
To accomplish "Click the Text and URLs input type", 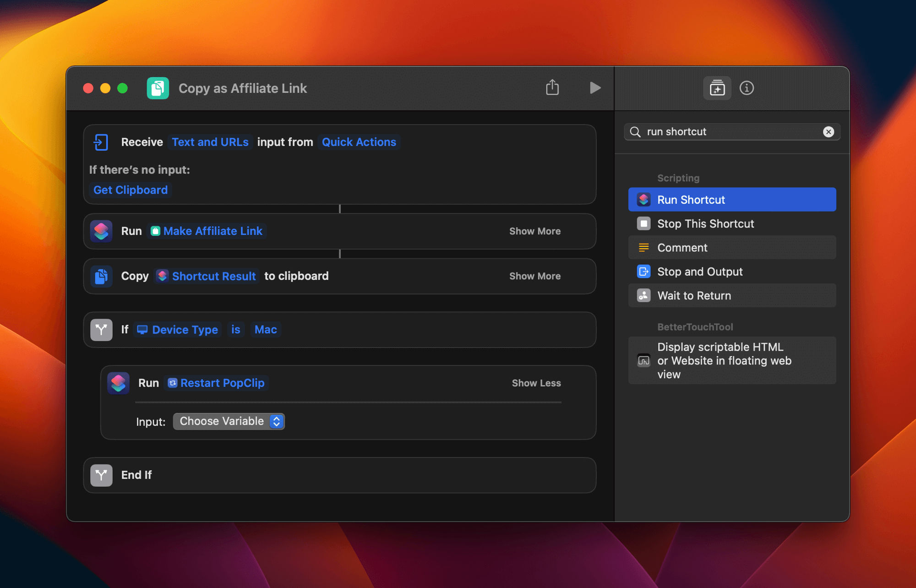I will (x=210, y=142).
